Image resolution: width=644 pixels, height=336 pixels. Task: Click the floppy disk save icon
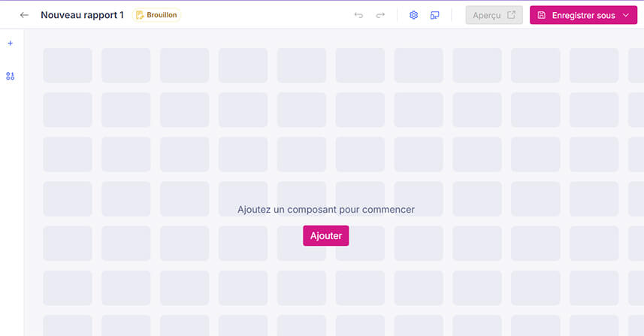[542, 15]
